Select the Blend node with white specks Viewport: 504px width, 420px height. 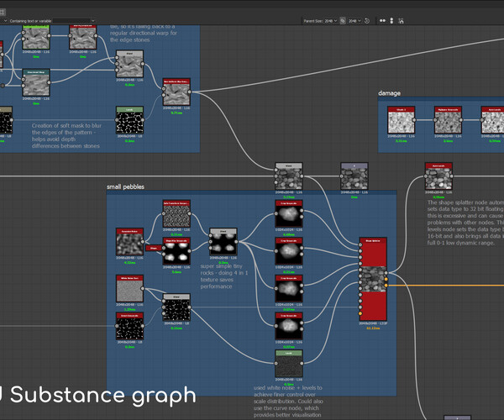(x=176, y=307)
